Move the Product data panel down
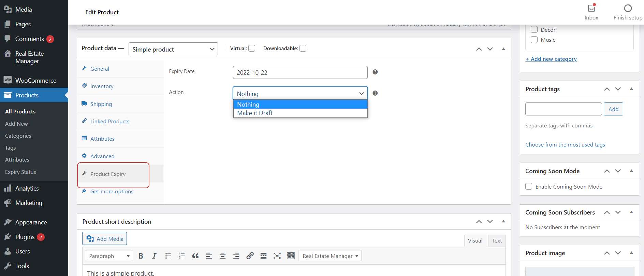 [x=490, y=49]
